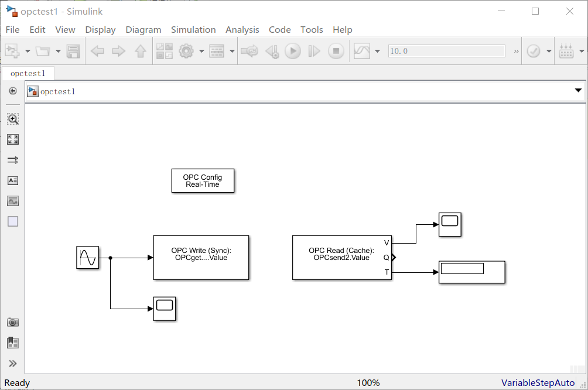Click the Back navigation arrow
This screenshot has width=588, height=390.
coord(97,51)
